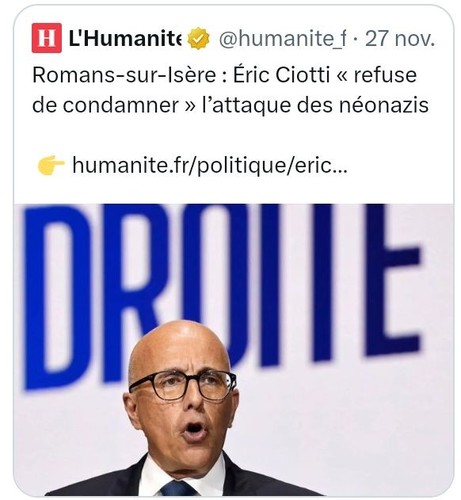
Task: Open the @humanite_f handle
Action: pos(283,39)
